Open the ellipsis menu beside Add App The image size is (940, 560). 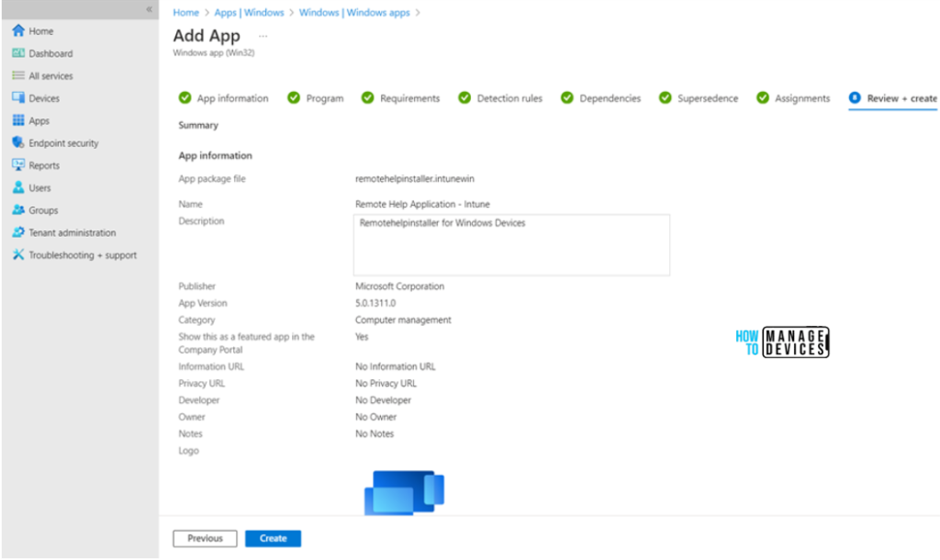(x=263, y=37)
